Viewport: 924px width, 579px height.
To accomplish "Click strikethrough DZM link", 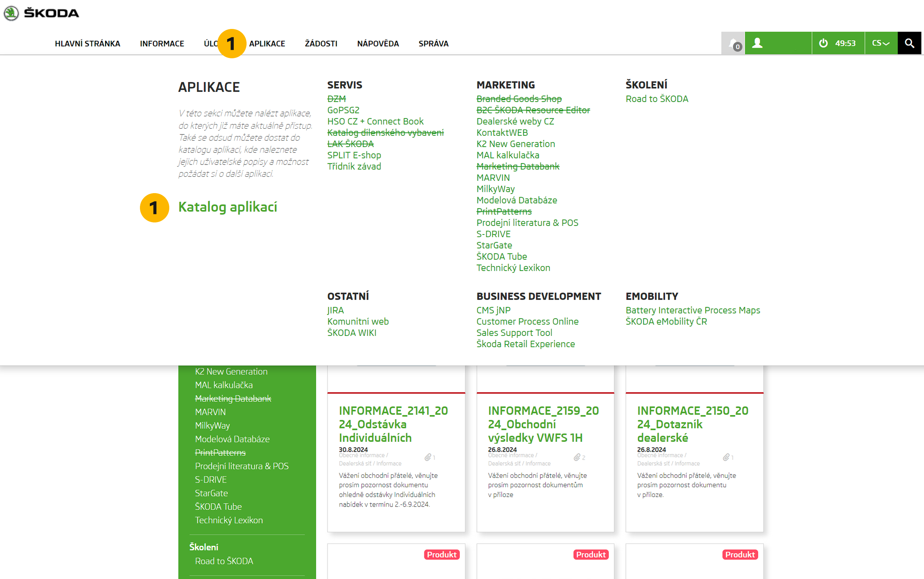I will pos(336,99).
